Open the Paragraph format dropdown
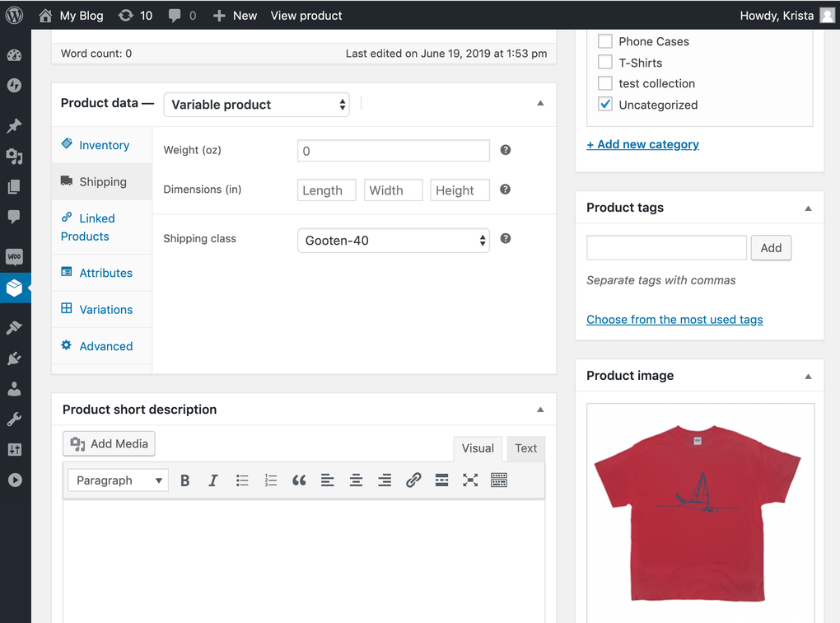840x623 pixels. 119,480
